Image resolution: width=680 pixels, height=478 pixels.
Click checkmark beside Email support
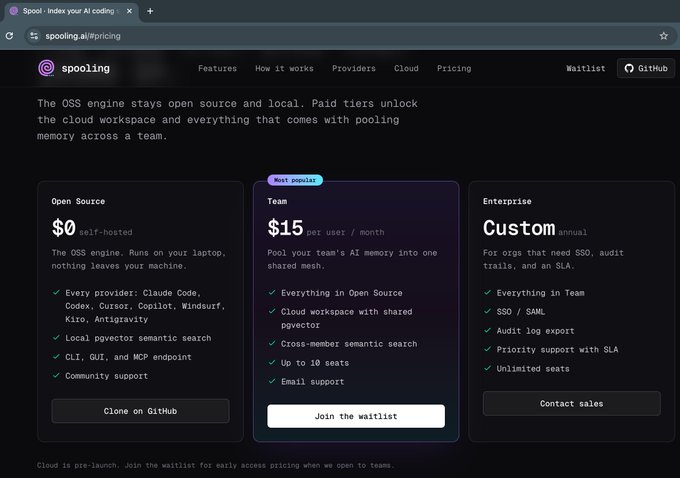click(272, 381)
